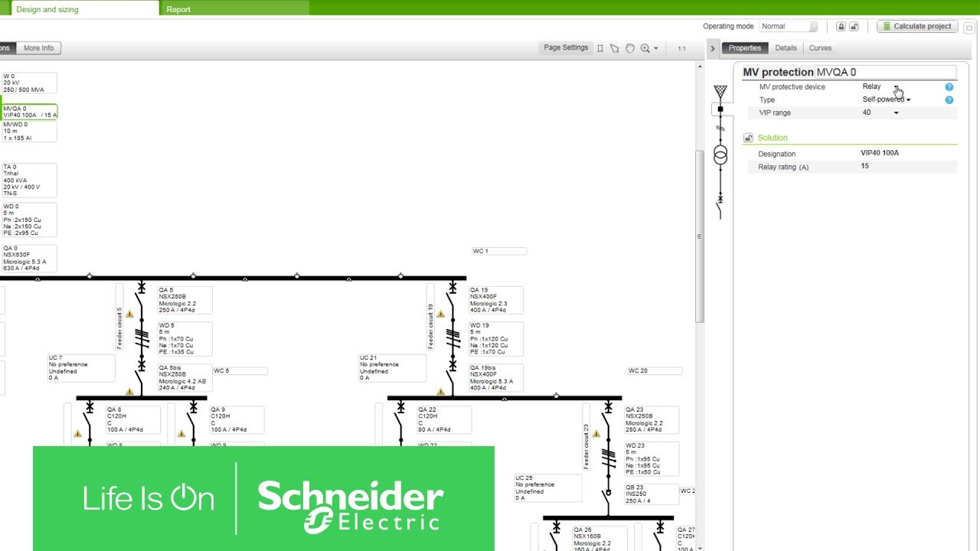The height and width of the screenshot is (551, 980).
Task: Open Page Settings
Action: pos(566,47)
